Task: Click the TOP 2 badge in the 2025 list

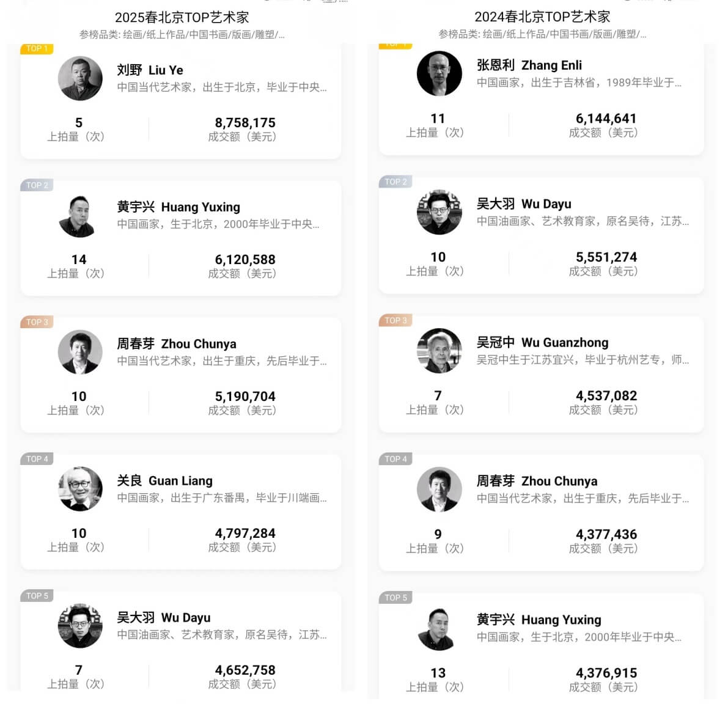Action: tap(37, 185)
